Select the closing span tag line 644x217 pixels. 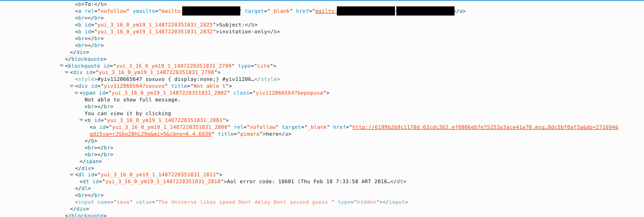tap(91, 161)
